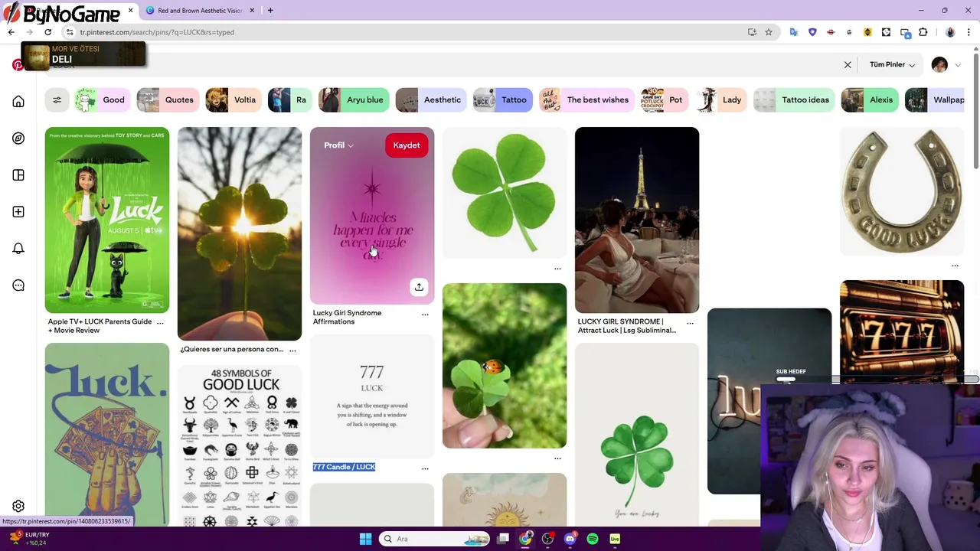The height and width of the screenshot is (551, 980).
Task: Open the boards icon in sidebar
Action: click(18, 175)
